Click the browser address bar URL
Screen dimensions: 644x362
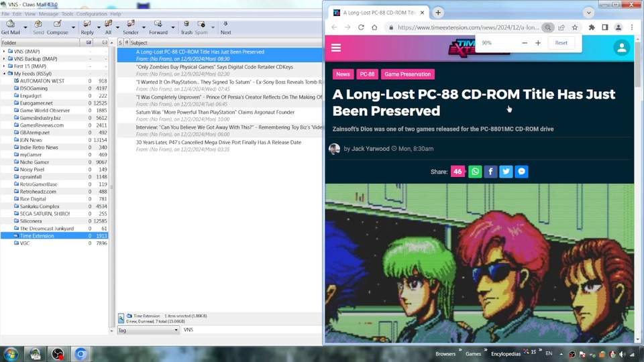pos(468,27)
